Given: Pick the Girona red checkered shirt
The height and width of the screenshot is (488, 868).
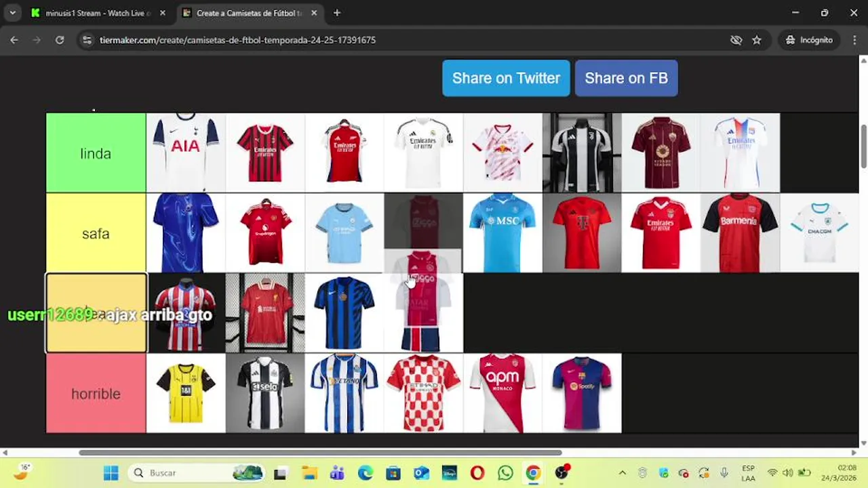Looking at the screenshot, I should click(424, 392).
